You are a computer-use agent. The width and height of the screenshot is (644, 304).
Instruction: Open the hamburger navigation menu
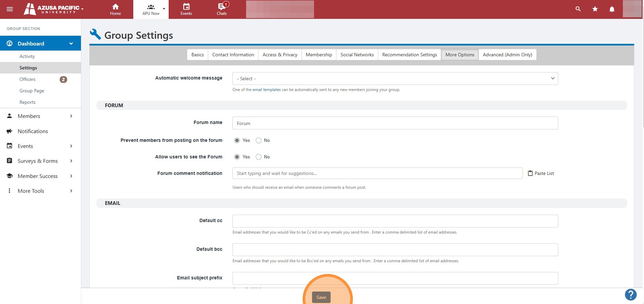click(x=10, y=9)
